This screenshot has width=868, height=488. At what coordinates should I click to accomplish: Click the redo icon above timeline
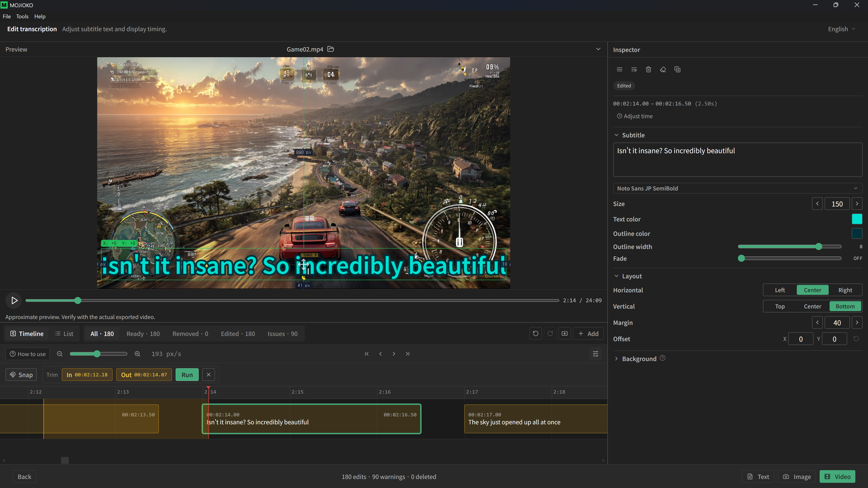tap(550, 333)
